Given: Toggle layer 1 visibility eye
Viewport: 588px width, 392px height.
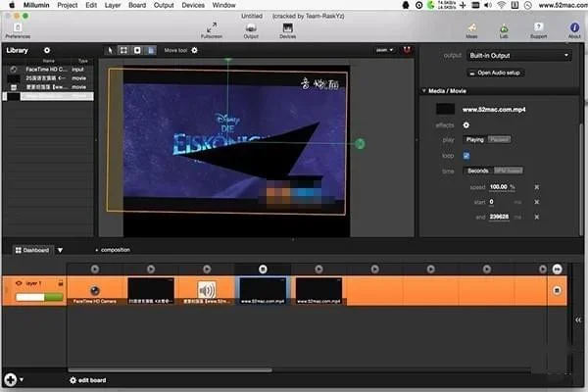Looking at the screenshot, I should click(19, 283).
